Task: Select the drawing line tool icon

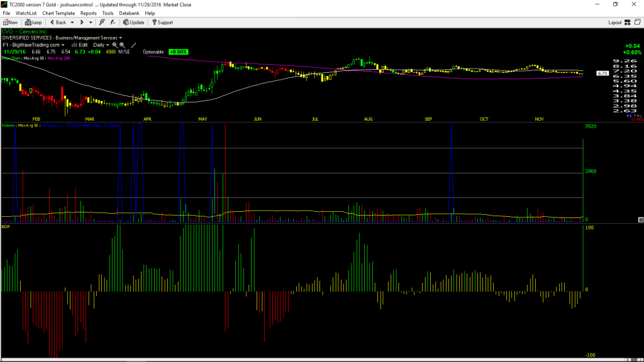Action: tap(133, 45)
